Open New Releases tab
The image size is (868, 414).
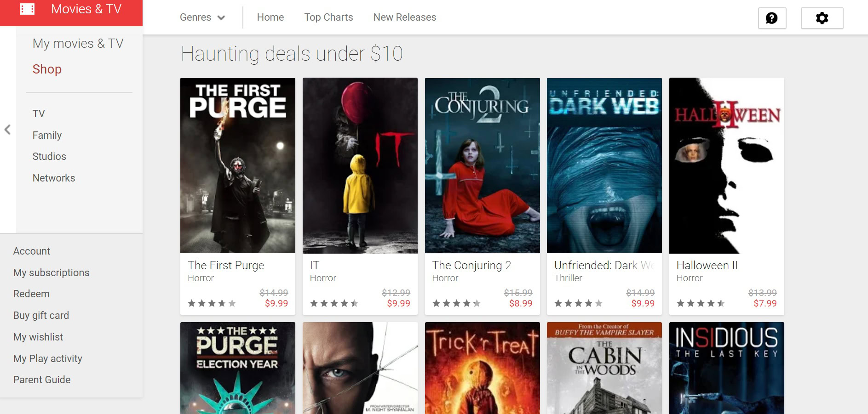click(405, 17)
